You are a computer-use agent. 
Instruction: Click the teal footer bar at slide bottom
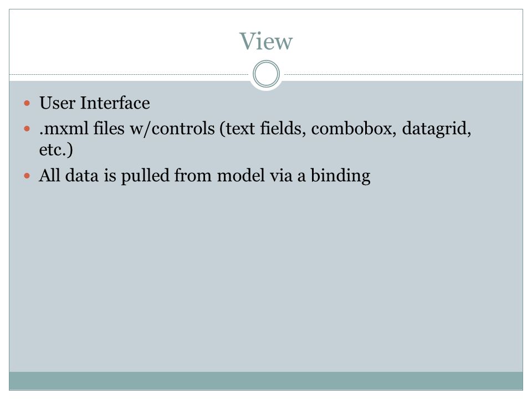point(266,381)
